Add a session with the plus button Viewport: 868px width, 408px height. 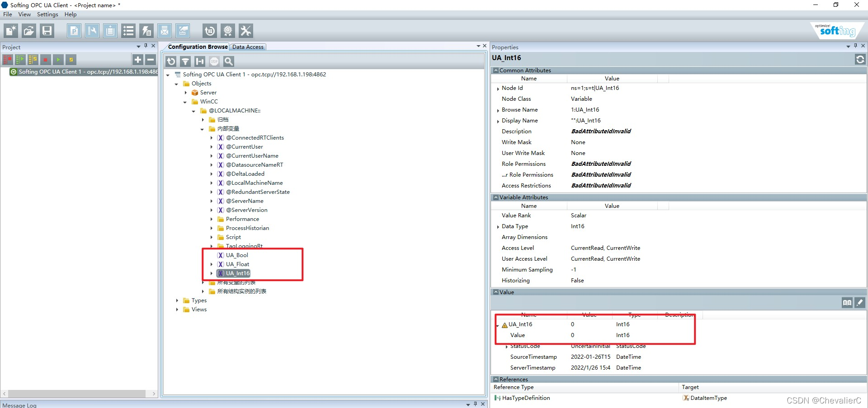[x=138, y=60]
